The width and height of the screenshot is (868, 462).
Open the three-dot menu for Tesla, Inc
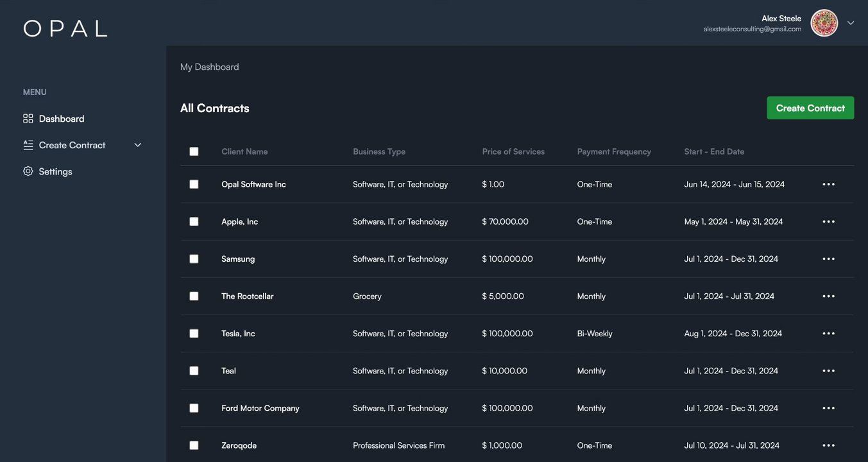[x=828, y=334]
